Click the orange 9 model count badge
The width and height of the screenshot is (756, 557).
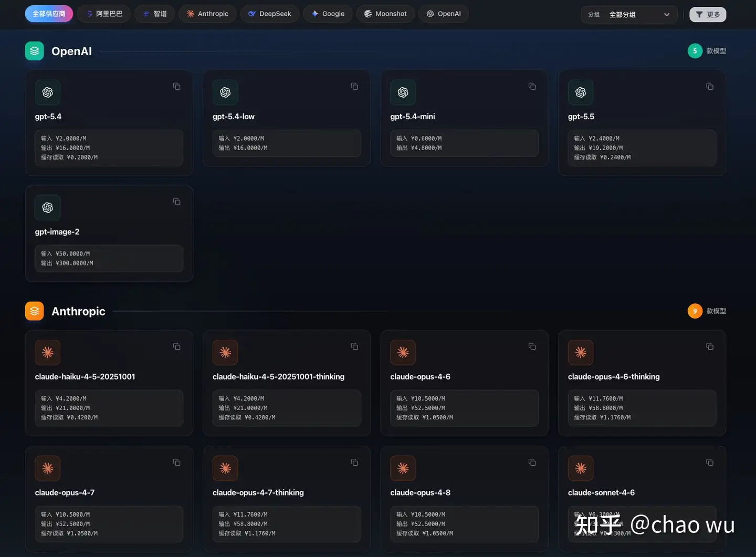pyautogui.click(x=695, y=311)
